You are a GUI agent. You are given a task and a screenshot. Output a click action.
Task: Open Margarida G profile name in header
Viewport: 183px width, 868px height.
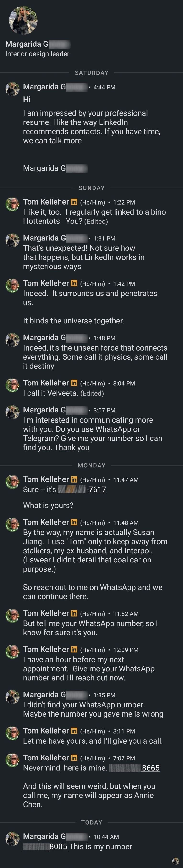click(38, 44)
